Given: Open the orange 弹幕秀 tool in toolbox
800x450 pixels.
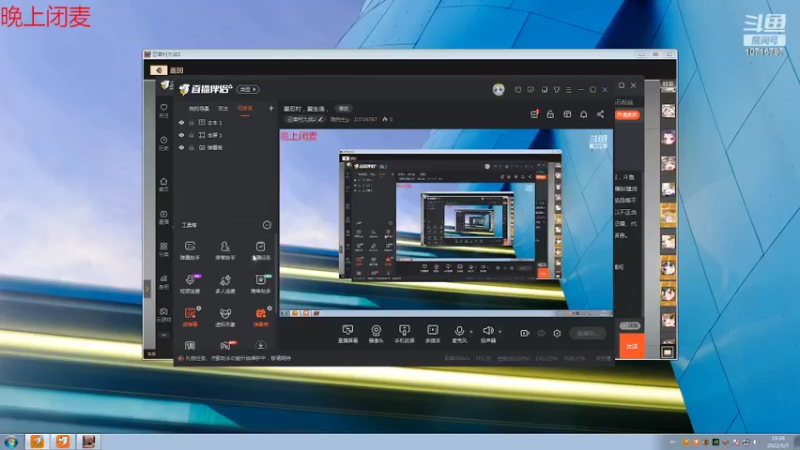Looking at the screenshot, I should click(261, 317).
